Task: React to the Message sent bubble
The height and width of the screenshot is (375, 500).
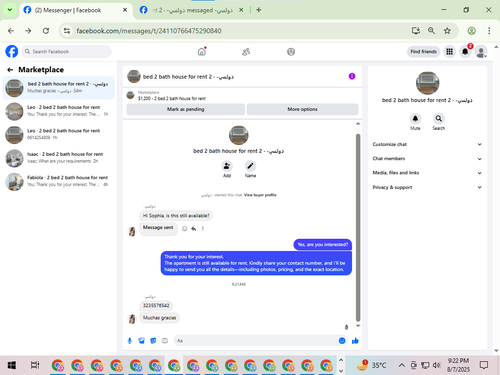Action: (x=185, y=229)
